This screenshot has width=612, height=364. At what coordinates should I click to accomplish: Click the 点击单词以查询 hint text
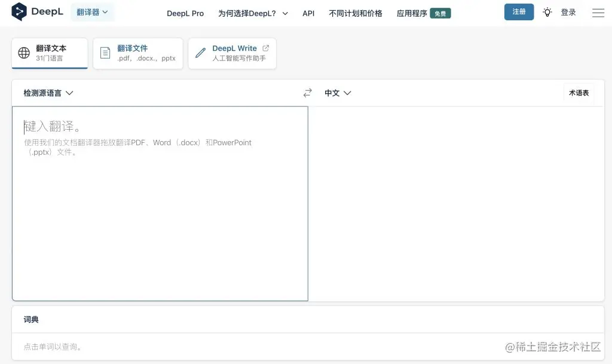point(53,347)
